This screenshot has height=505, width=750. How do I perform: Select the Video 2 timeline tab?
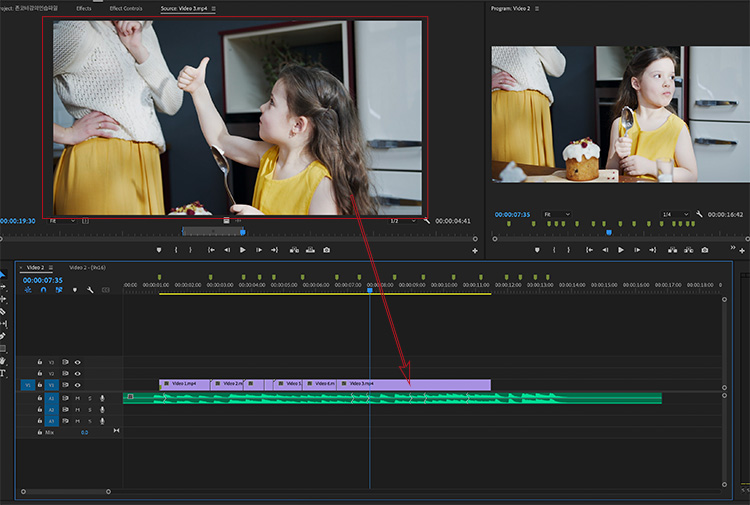click(x=35, y=267)
